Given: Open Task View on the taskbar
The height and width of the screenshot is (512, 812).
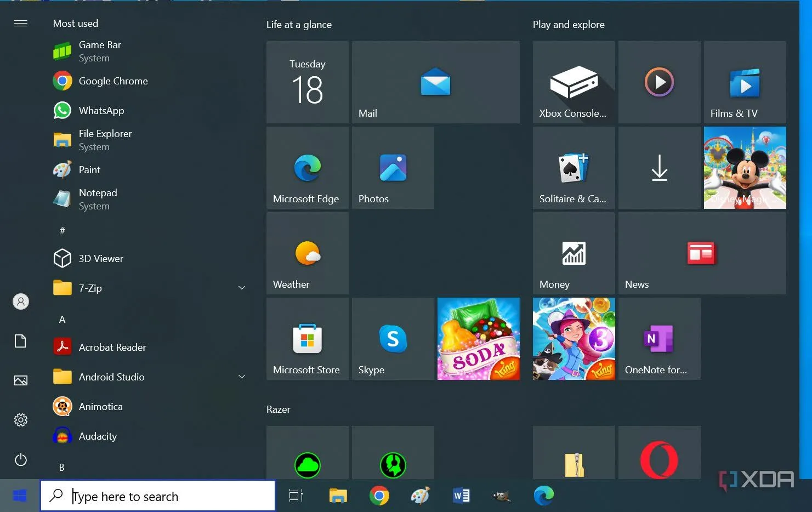Looking at the screenshot, I should tap(296, 496).
